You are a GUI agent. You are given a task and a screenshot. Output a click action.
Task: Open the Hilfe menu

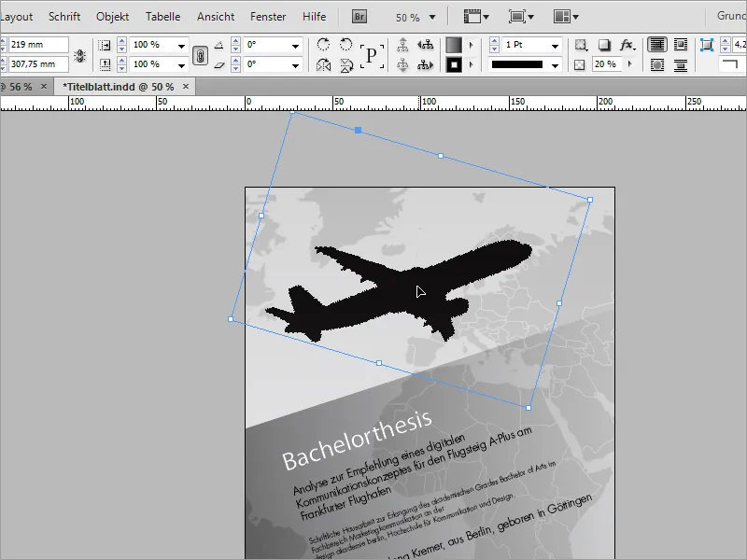pos(315,17)
